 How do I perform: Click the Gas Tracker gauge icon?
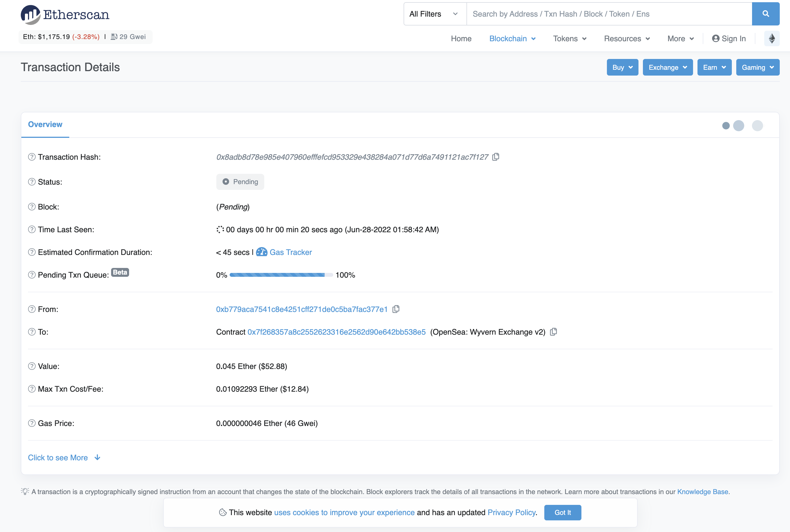pyautogui.click(x=261, y=252)
